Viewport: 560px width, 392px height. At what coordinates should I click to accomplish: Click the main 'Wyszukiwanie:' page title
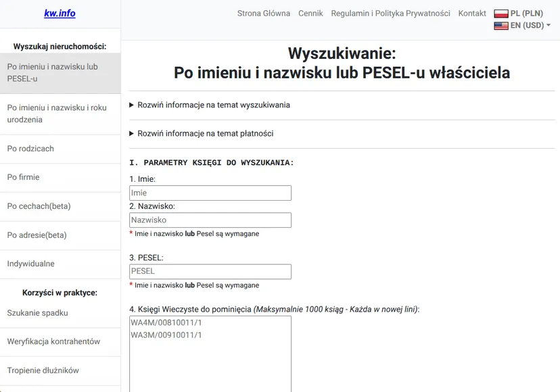coord(342,53)
